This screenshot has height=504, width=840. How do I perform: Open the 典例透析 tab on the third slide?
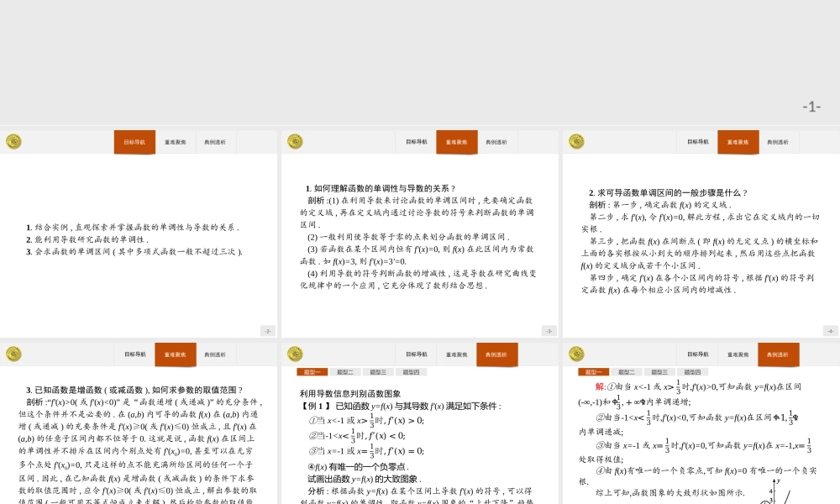point(780,142)
